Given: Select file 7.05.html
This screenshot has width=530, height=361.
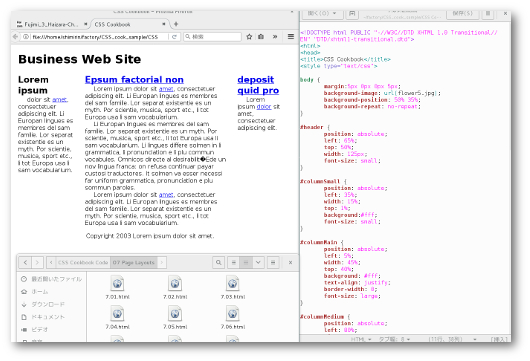Looking at the screenshot, I should click(x=175, y=317).
